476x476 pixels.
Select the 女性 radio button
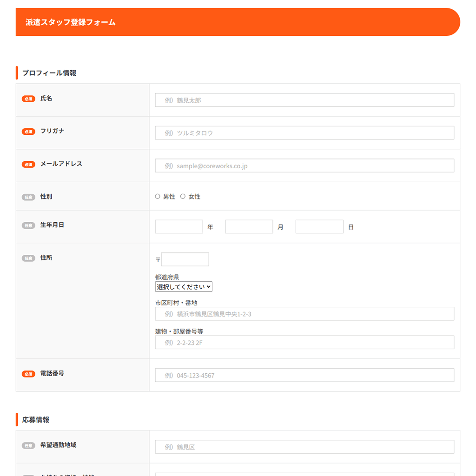tap(183, 197)
